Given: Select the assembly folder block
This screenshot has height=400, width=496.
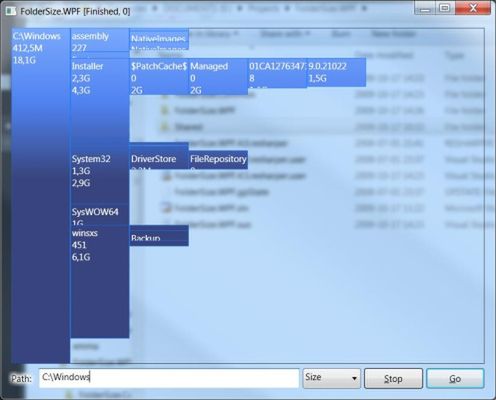Looking at the screenshot, I should (x=100, y=40).
